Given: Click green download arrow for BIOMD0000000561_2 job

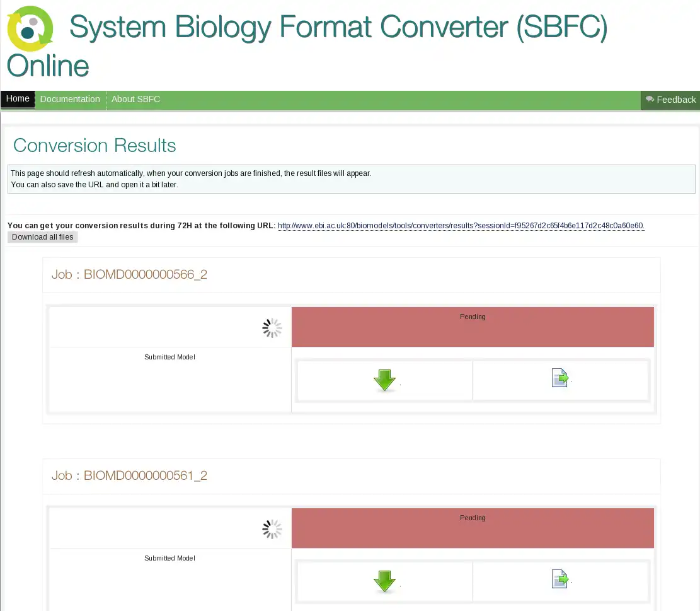Looking at the screenshot, I should (384, 581).
